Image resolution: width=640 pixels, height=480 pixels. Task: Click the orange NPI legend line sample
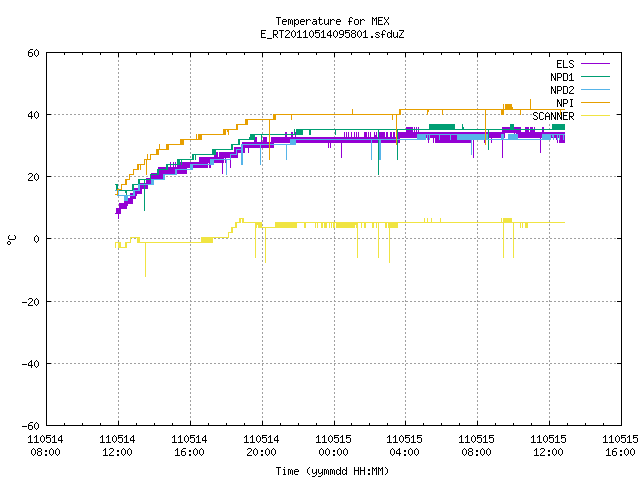[595, 103]
